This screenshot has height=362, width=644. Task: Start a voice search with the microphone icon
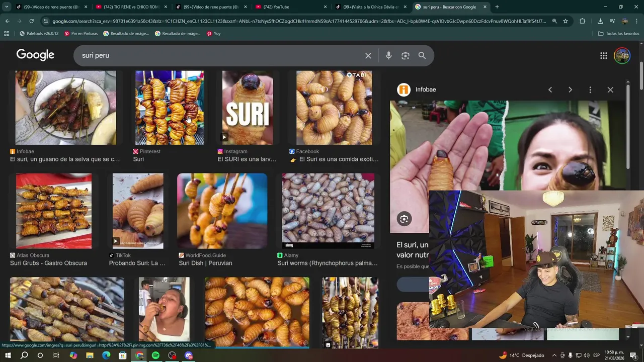click(x=388, y=56)
